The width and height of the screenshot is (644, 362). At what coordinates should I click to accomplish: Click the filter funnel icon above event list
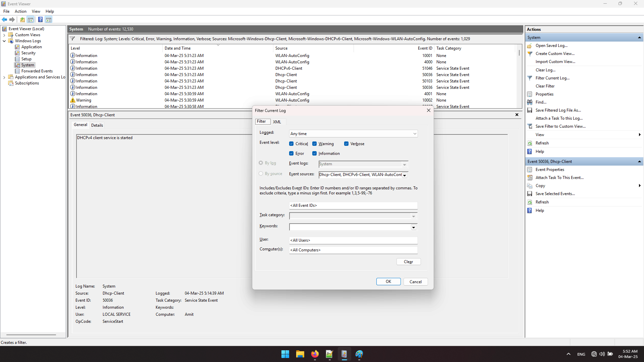[72, 39]
